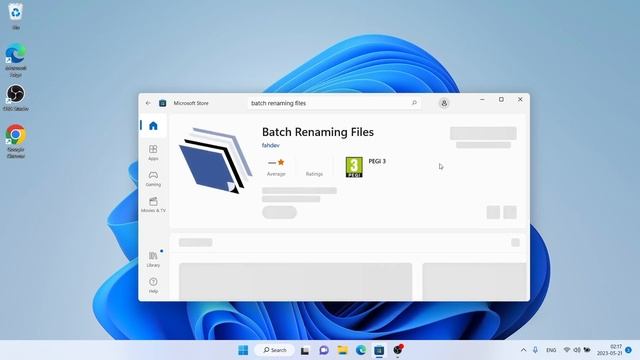The image size is (640, 360).
Task: Open the Google Chrome desktop shortcut
Action: [16, 141]
